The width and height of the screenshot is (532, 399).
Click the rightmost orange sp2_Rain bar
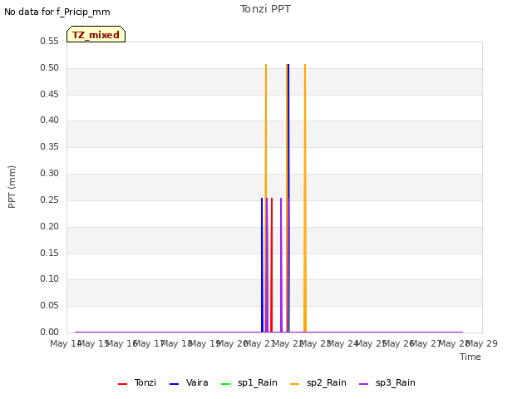[x=305, y=198]
